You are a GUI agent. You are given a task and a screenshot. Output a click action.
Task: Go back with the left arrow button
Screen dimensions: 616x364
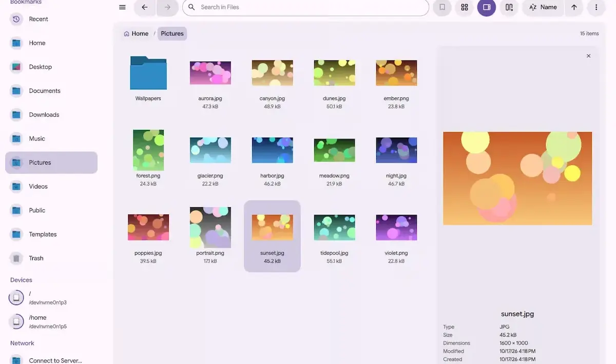click(145, 7)
